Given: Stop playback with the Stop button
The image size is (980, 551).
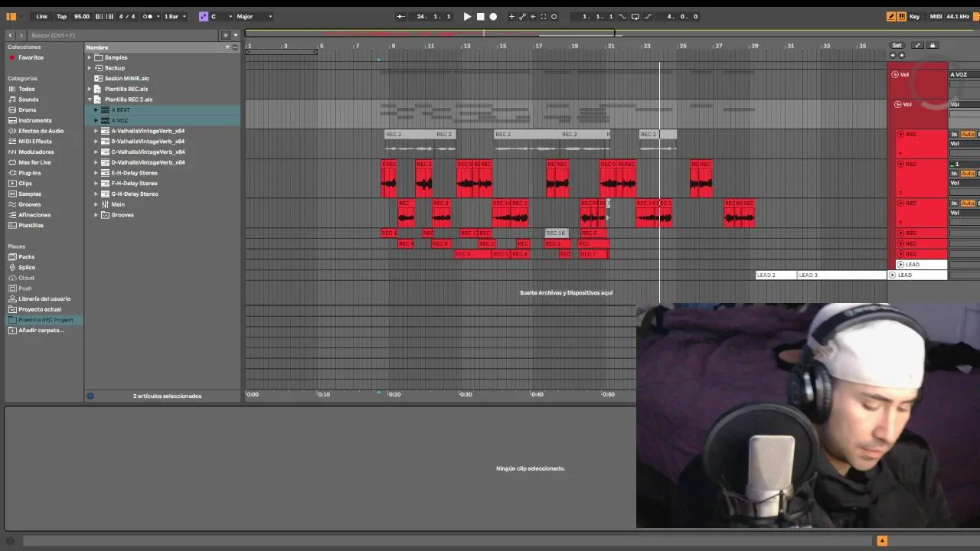Looking at the screenshot, I should tap(480, 16).
